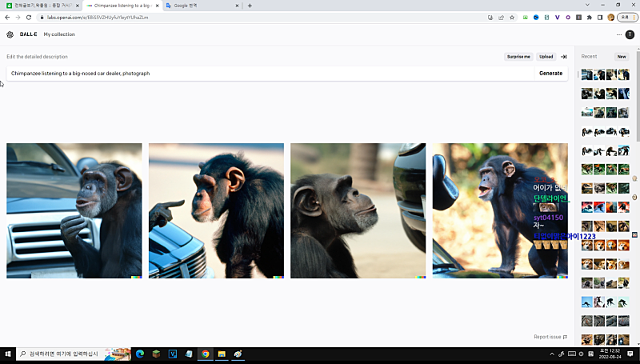640x364 pixels.
Task: Click the Surprise me button
Action: pos(518,57)
